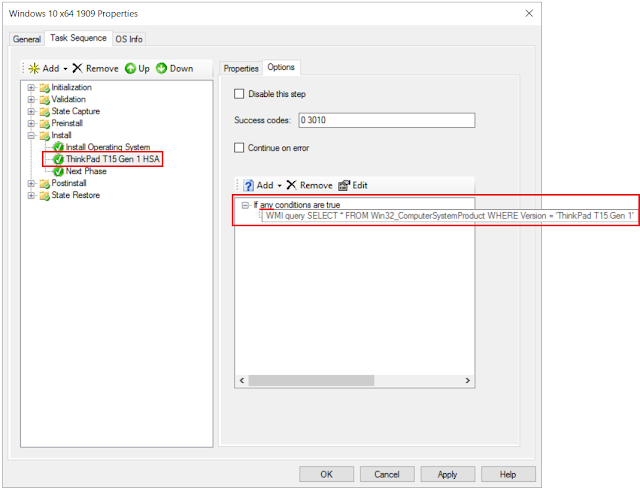
Task: Click the Postinstall tree label
Action: coord(69,183)
